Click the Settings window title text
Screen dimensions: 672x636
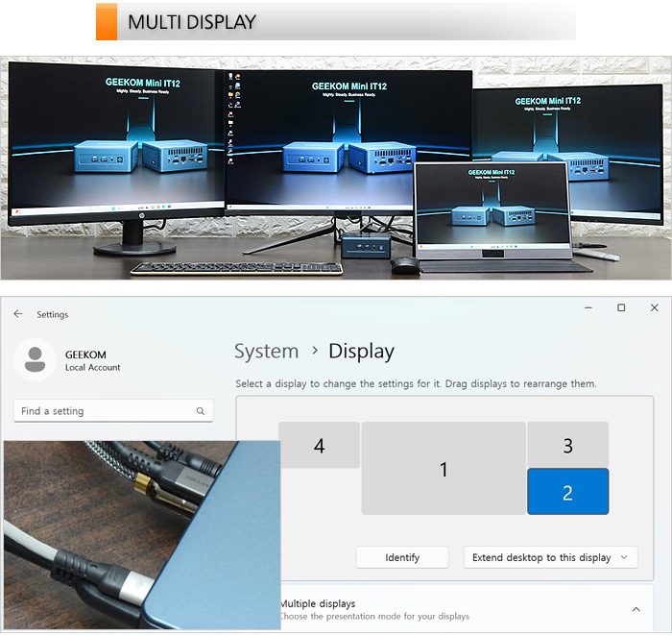point(52,314)
